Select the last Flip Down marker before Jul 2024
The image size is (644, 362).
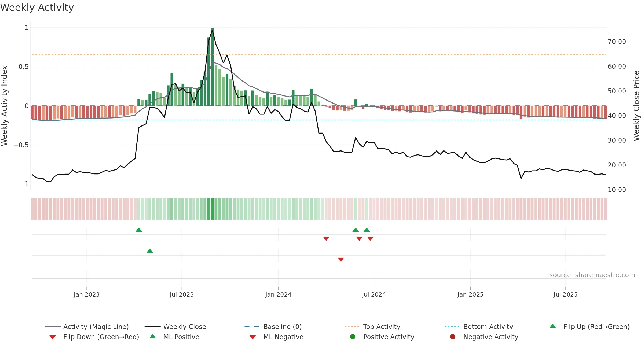click(370, 239)
